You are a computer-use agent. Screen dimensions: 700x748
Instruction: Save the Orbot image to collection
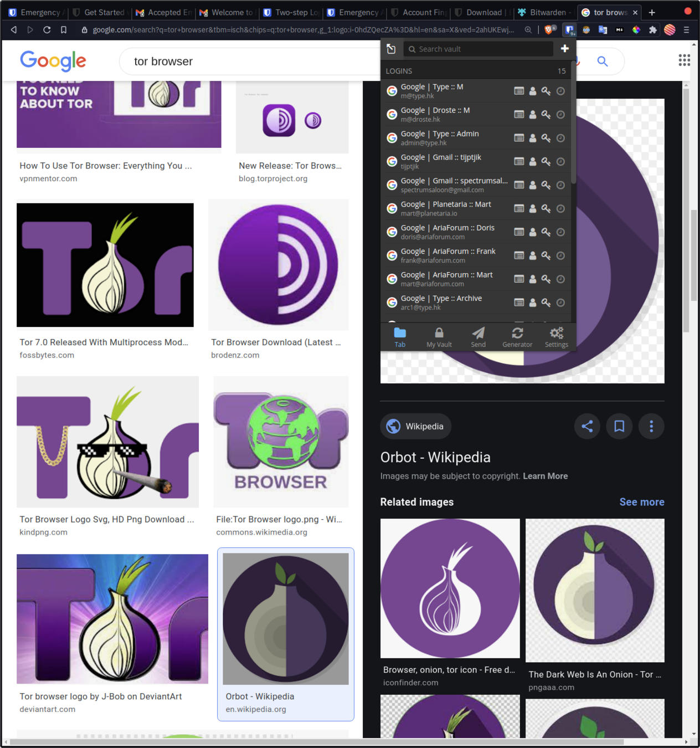pos(619,426)
